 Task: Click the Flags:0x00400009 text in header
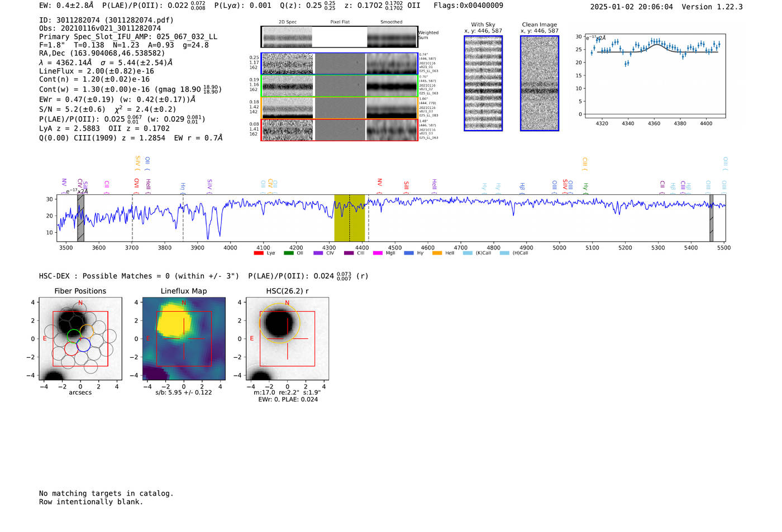click(x=468, y=6)
